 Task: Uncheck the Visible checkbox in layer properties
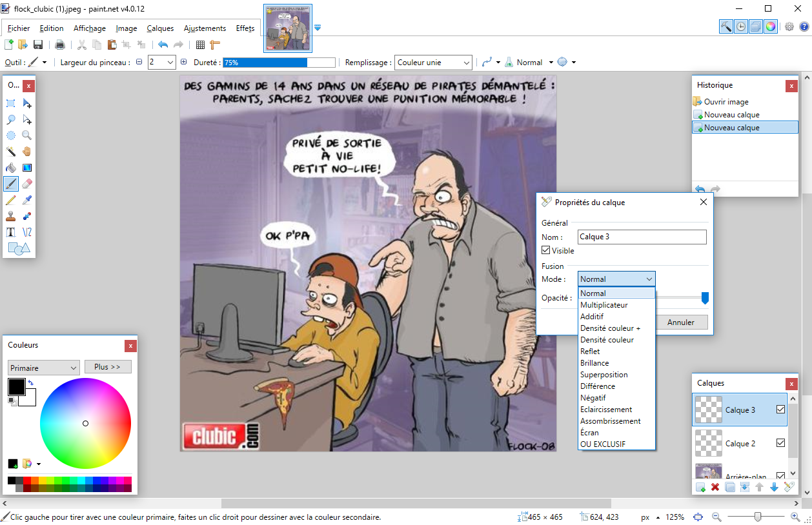point(546,251)
